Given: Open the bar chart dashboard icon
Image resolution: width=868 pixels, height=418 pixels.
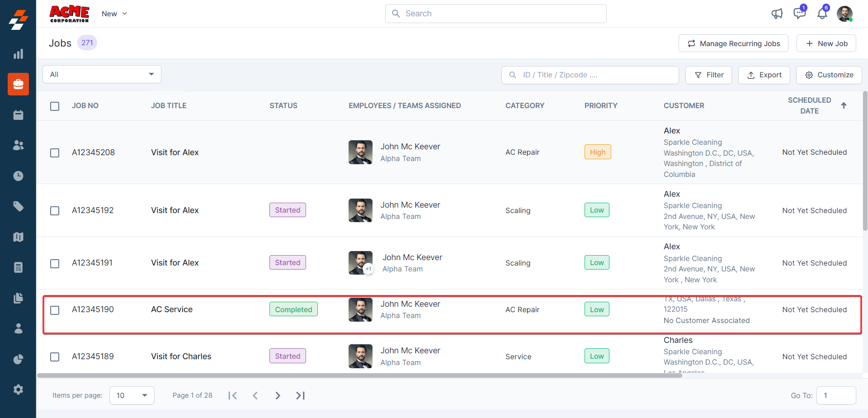Looking at the screenshot, I should click(x=18, y=54).
